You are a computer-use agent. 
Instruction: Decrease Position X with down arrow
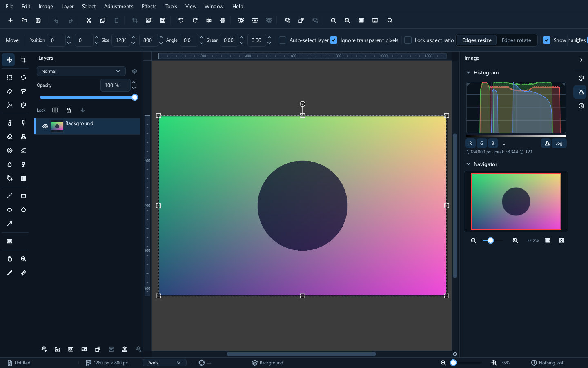(x=69, y=43)
